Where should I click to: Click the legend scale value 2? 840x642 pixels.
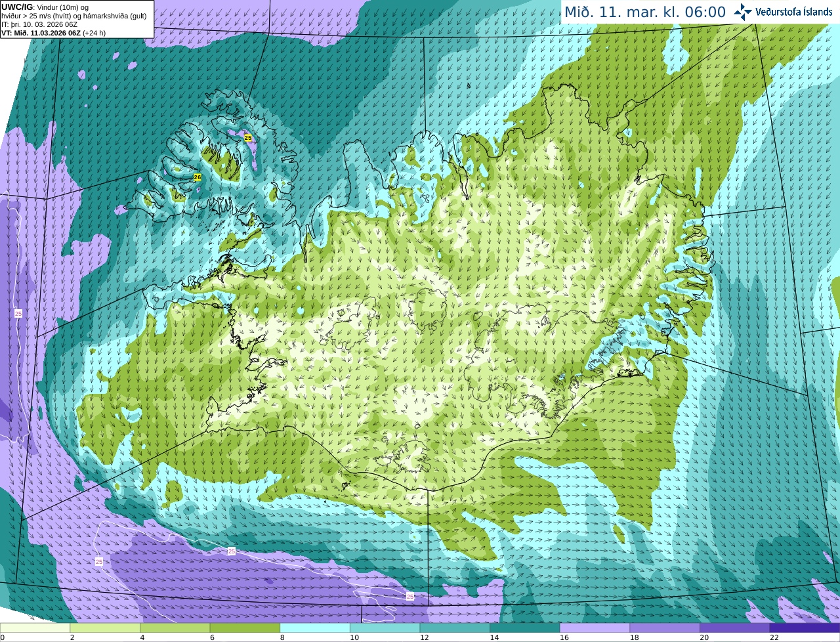click(x=72, y=637)
